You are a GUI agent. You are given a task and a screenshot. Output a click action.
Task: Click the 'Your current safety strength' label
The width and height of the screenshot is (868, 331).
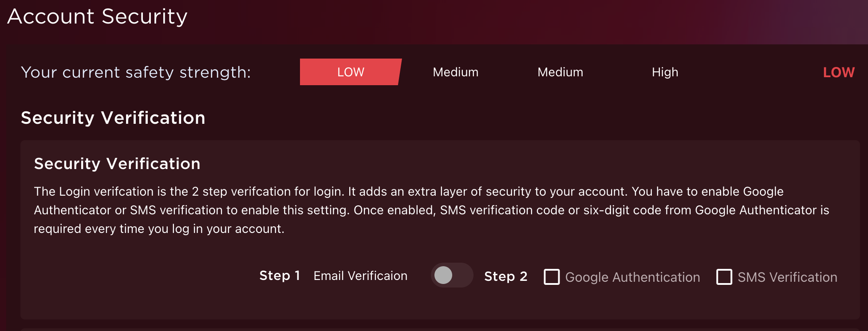click(136, 72)
